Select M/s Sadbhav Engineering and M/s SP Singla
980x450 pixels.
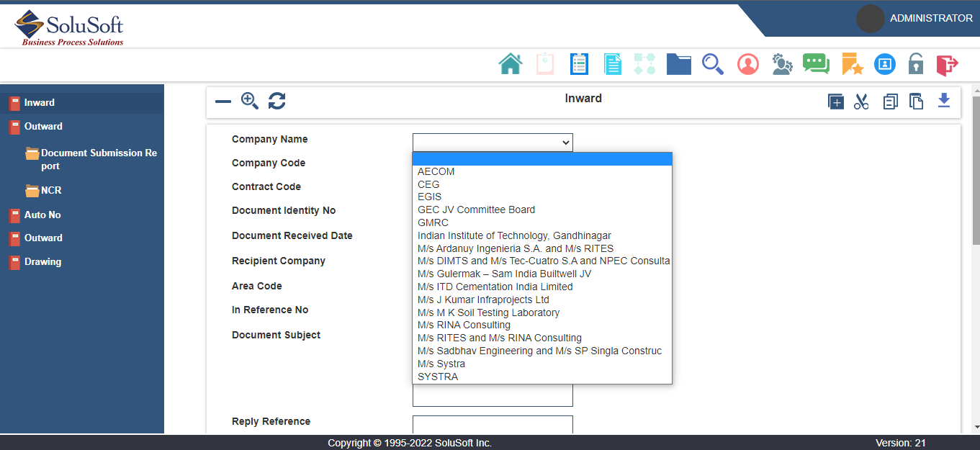pos(542,351)
